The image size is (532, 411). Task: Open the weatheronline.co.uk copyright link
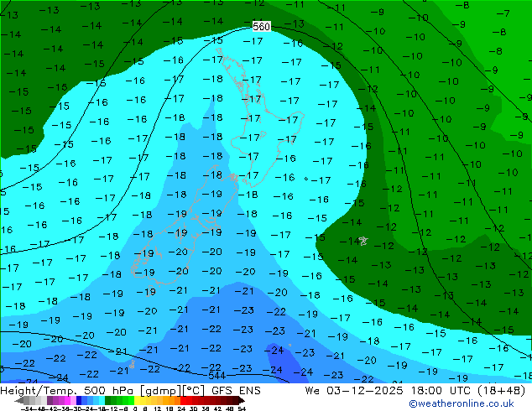(x=461, y=403)
